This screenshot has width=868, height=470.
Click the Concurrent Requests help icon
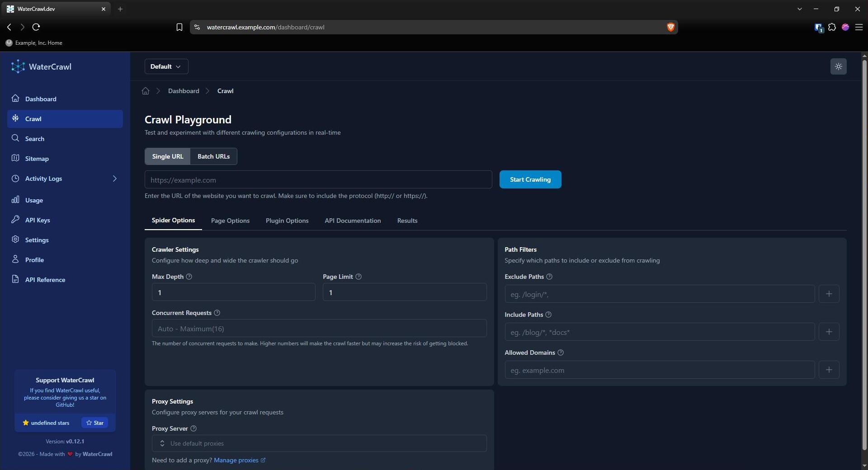pos(217,313)
